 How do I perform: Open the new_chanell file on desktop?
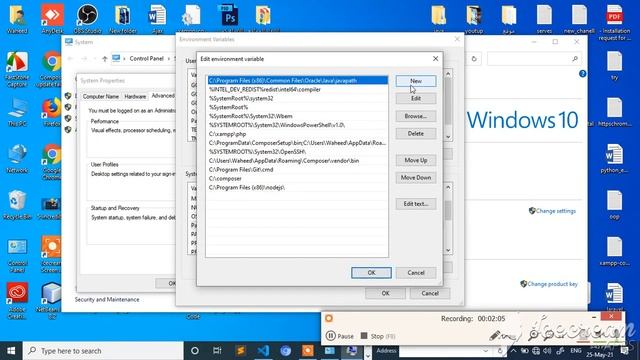click(579, 18)
